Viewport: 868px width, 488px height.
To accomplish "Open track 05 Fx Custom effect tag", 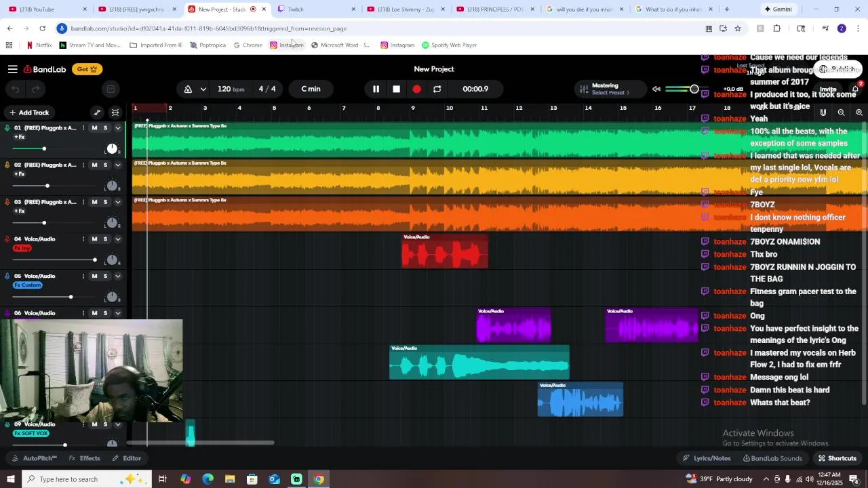I will 27,285.
